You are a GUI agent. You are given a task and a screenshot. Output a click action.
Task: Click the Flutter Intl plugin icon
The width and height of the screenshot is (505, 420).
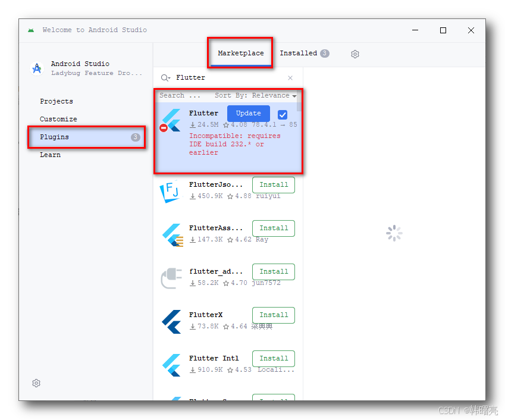tap(171, 365)
